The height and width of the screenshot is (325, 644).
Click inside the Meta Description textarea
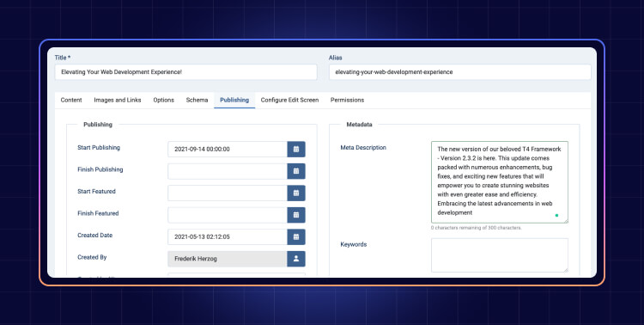pyautogui.click(x=500, y=181)
